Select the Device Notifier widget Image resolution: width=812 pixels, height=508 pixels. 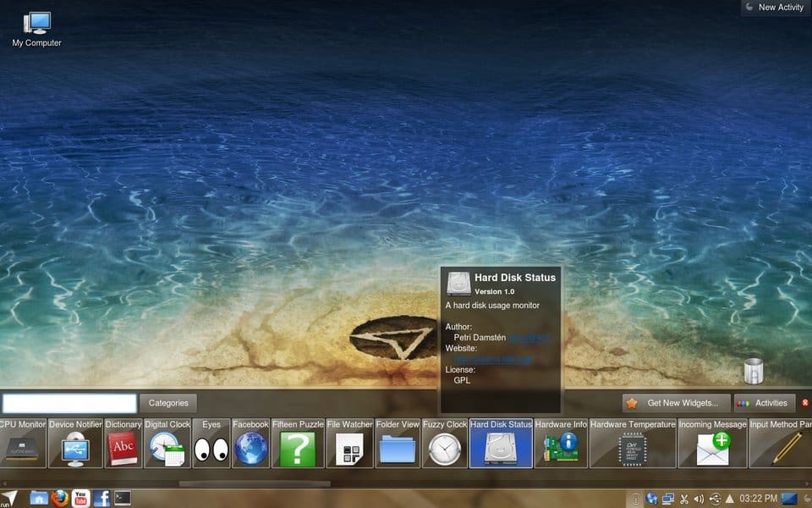(75, 443)
